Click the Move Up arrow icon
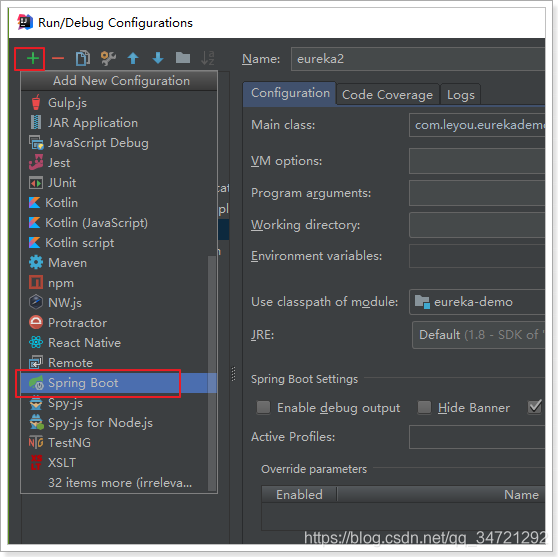 (x=133, y=58)
